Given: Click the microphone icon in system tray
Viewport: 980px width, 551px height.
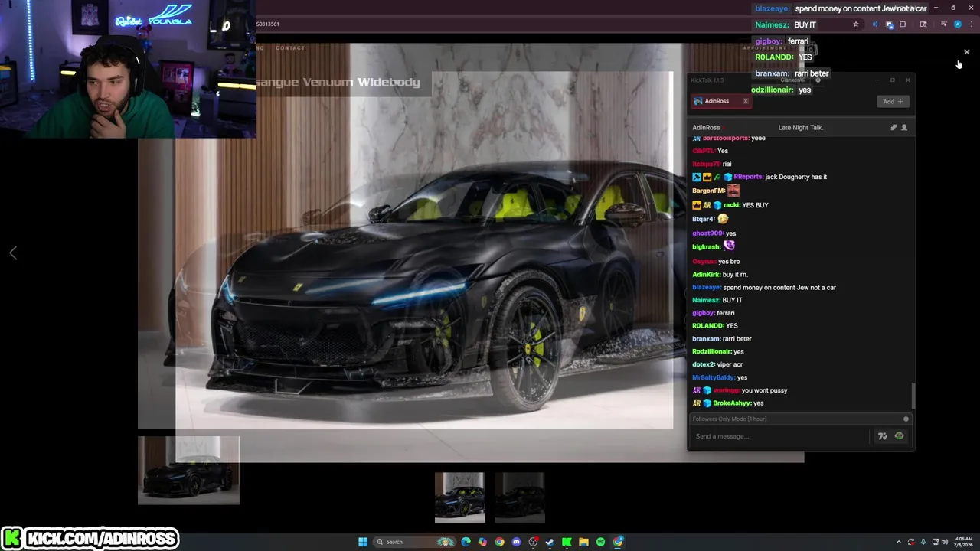Looking at the screenshot, I should (923, 542).
